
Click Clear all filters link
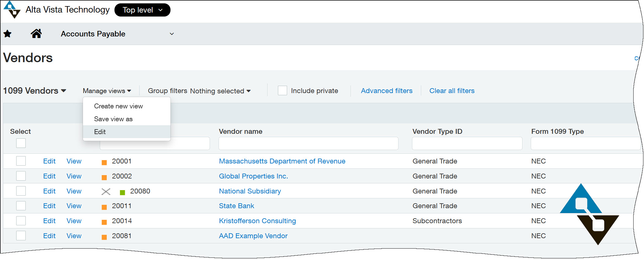pyautogui.click(x=452, y=91)
